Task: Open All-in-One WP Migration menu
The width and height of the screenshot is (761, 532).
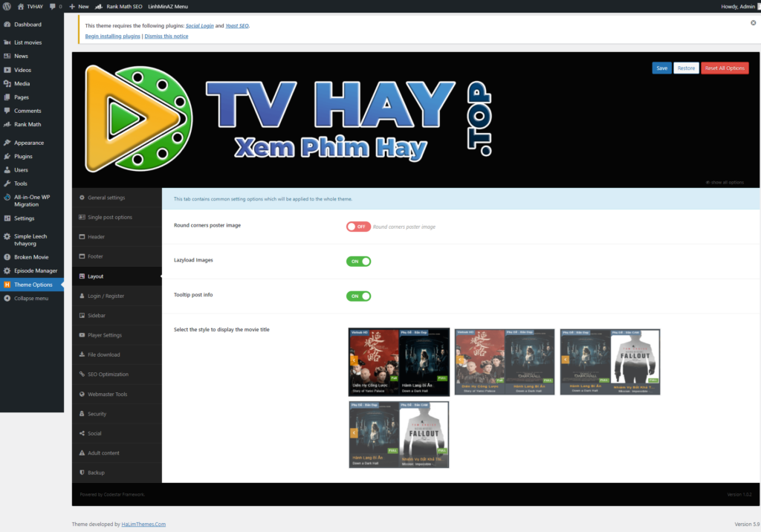Action: coord(31,201)
